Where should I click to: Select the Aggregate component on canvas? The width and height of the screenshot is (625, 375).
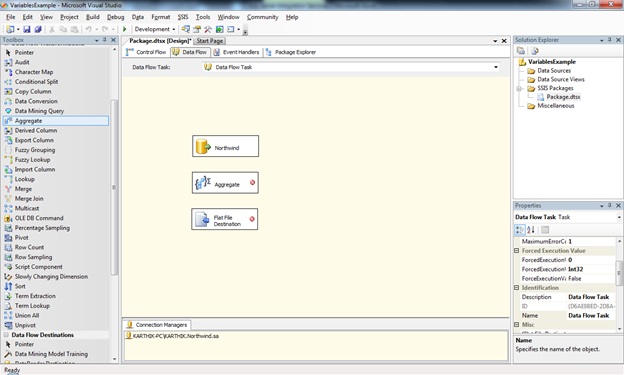tap(225, 183)
